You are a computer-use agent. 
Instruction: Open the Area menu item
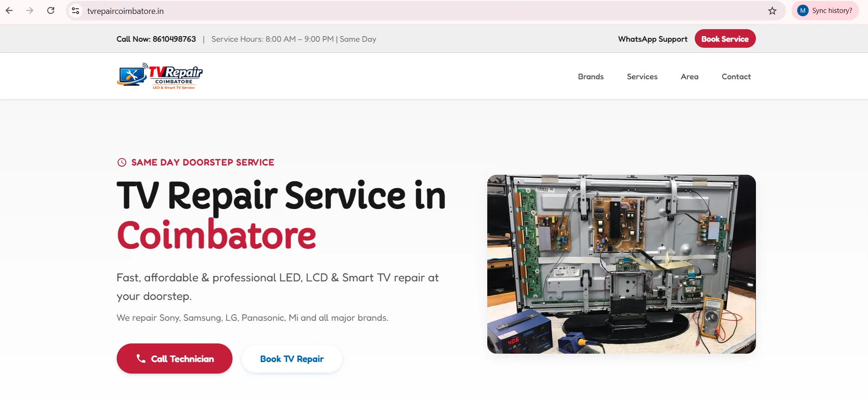[690, 76]
